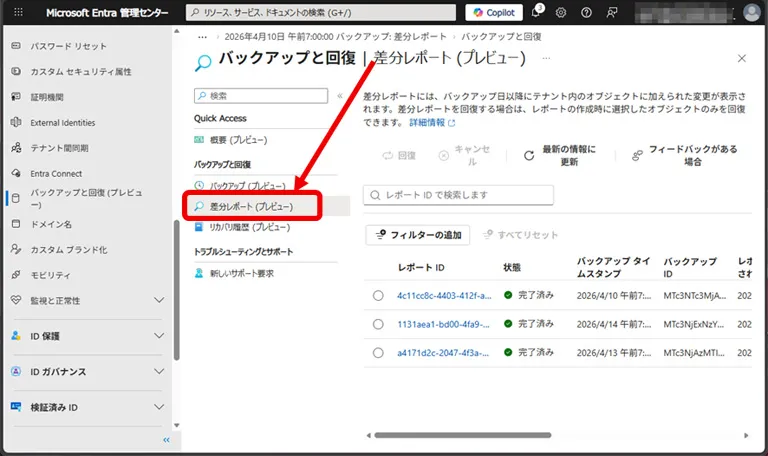768x456 pixels.
Task: Open breadcrumb バックアップと回復
Action: (501, 37)
